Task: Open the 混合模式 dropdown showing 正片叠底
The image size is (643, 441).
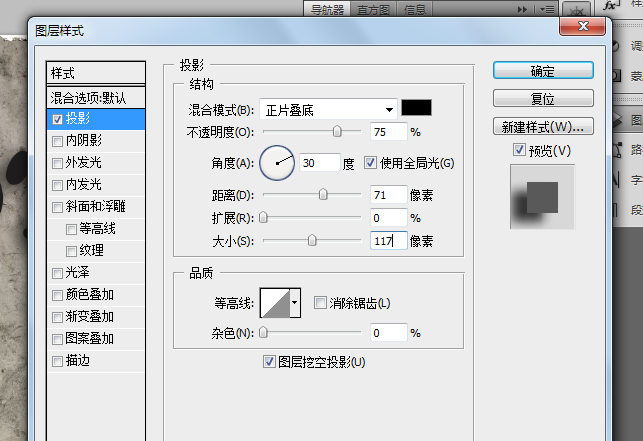Action: 328,110
